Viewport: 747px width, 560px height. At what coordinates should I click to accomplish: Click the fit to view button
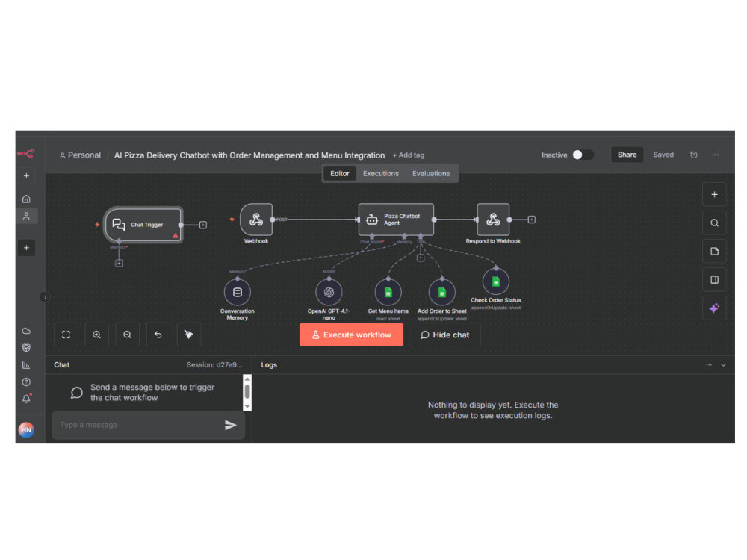click(66, 335)
